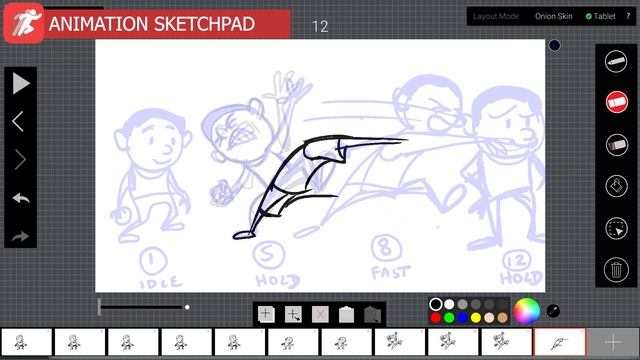The width and height of the screenshot is (640, 360).
Task: Pick the green color swatch
Action: (449, 318)
